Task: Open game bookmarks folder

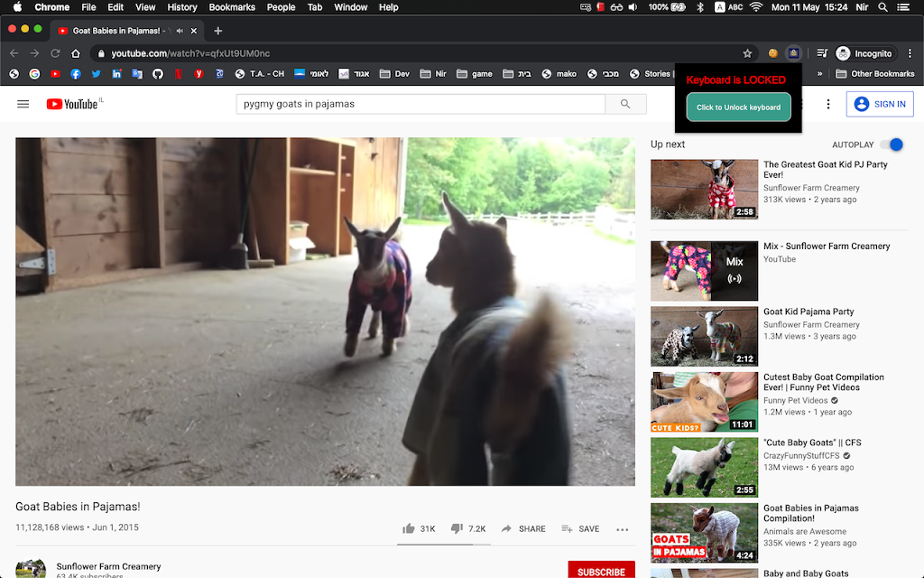Action: [x=475, y=74]
